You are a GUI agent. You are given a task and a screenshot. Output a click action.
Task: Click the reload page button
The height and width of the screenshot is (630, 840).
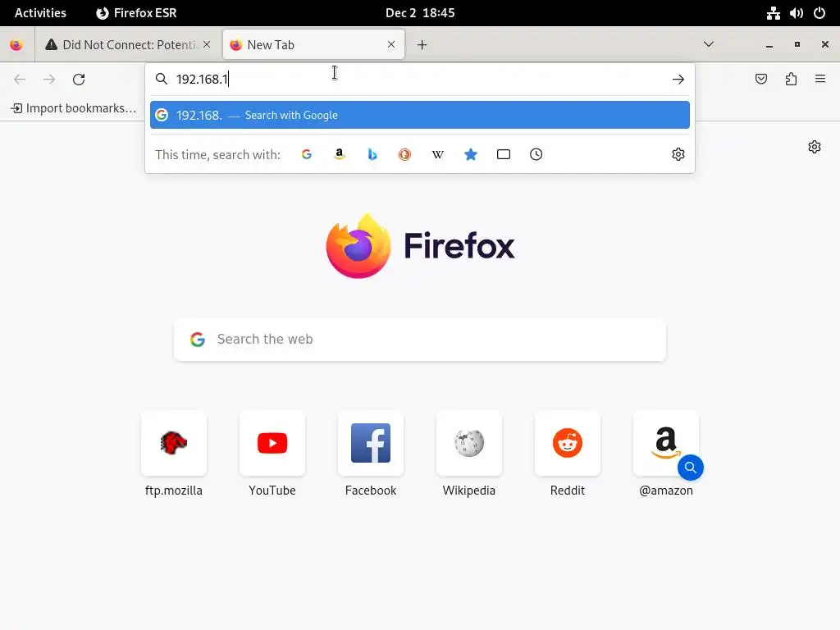pos(79,80)
